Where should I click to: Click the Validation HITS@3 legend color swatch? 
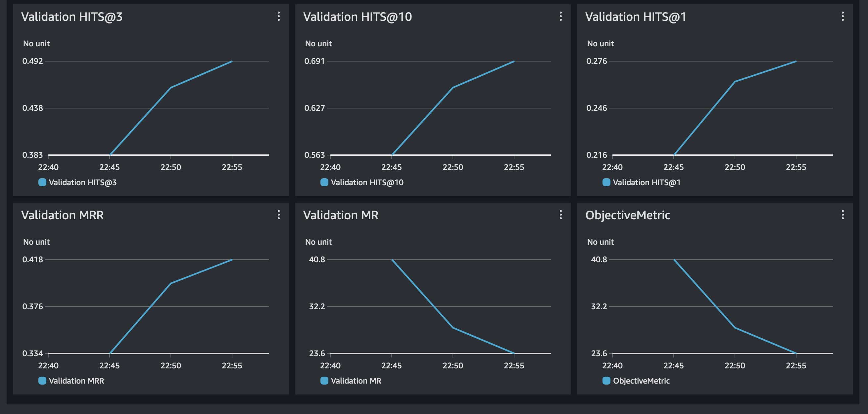42,182
